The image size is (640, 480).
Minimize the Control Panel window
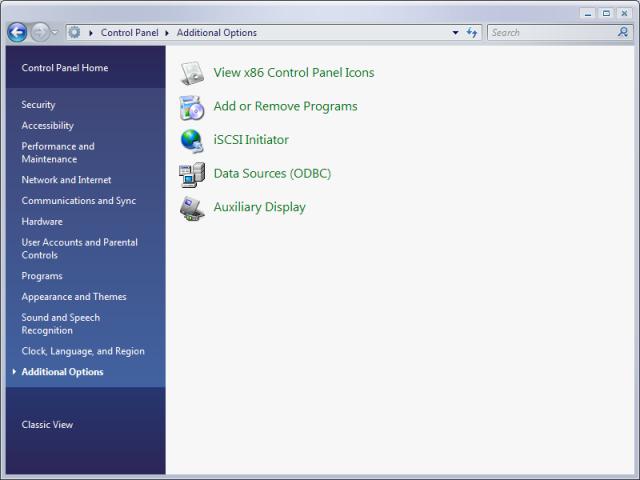588,13
